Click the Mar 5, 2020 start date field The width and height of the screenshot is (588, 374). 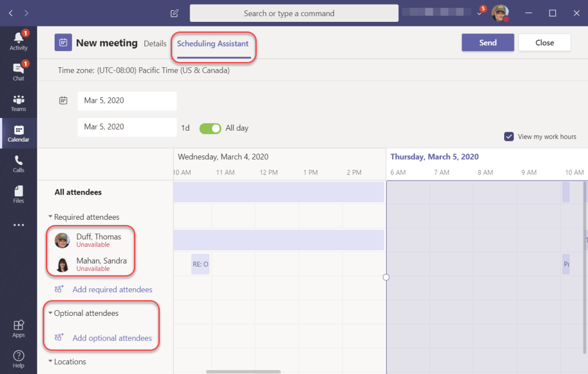click(x=126, y=101)
